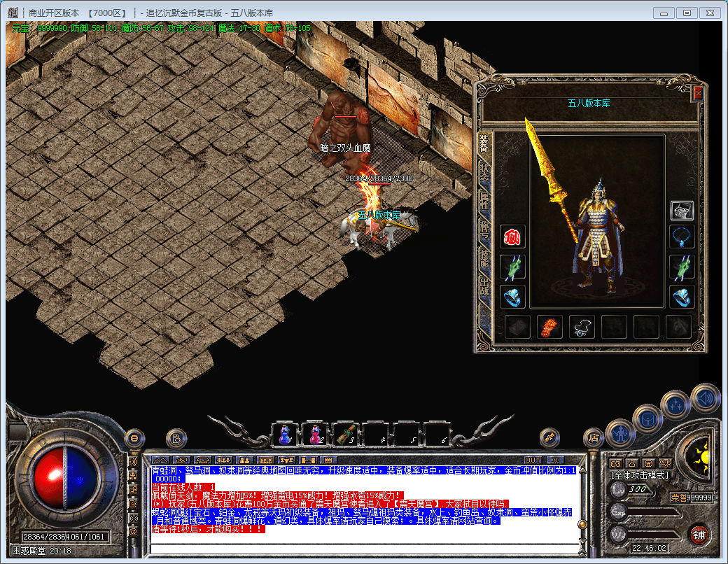Click the round scroll-document button beside 'e'
728x564 pixels.
coord(176,438)
